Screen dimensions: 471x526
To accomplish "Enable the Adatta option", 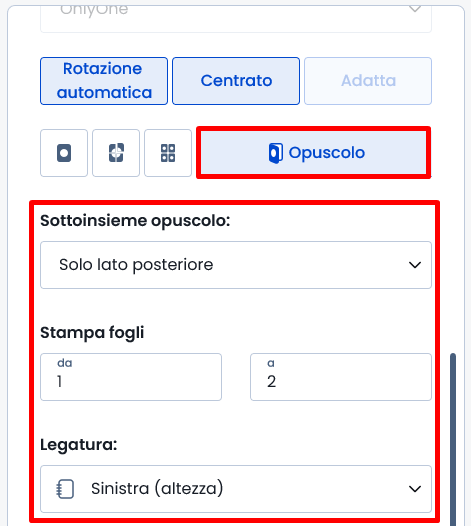I will pos(368,81).
